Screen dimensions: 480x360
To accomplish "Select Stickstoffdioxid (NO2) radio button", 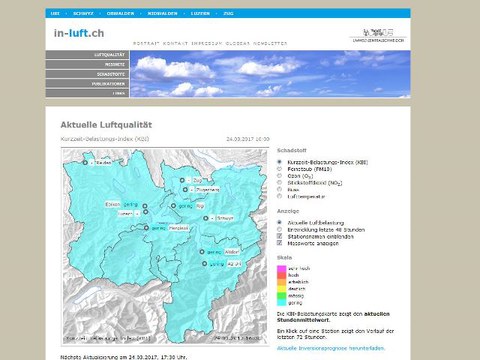I will [x=280, y=182].
